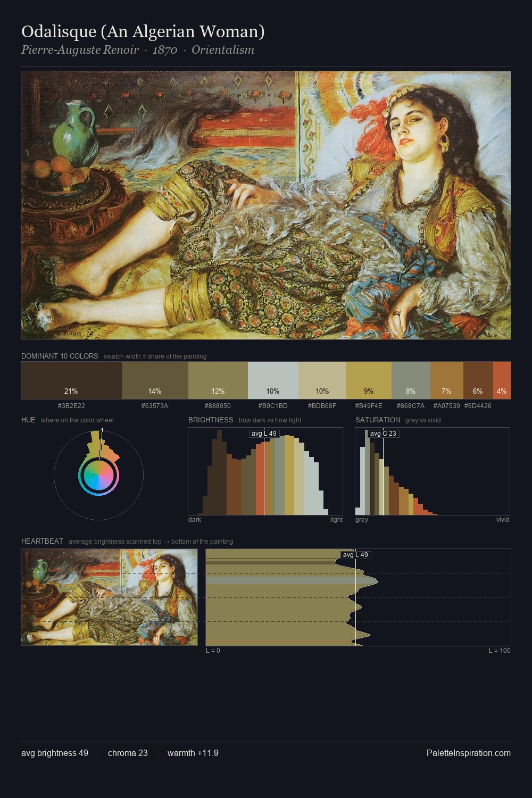The image size is (532, 798).
Task: Click the small painting thumbnail in Heartbeat section
Action: (109, 597)
